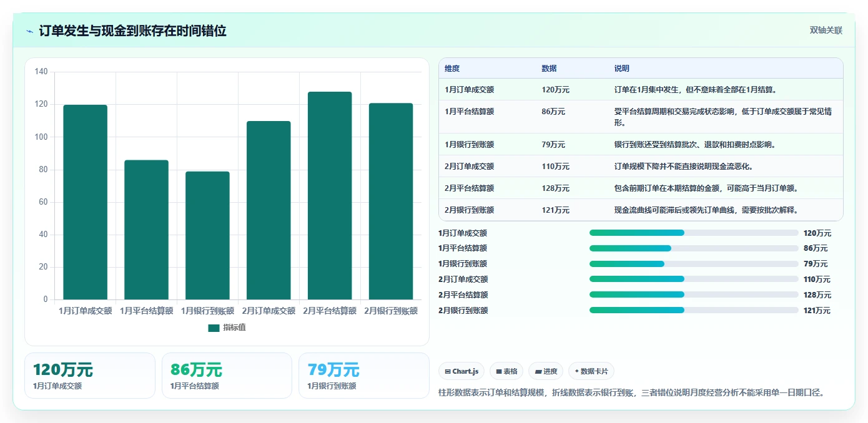This screenshot has height=423, width=868.
Task: Click the 1月订单成交额 progress bar
Action: (694, 233)
